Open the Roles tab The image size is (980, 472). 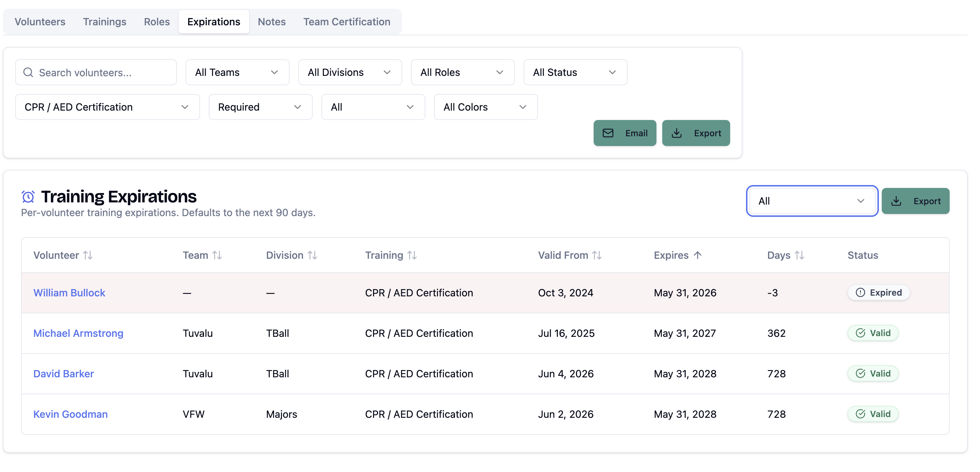pos(157,22)
